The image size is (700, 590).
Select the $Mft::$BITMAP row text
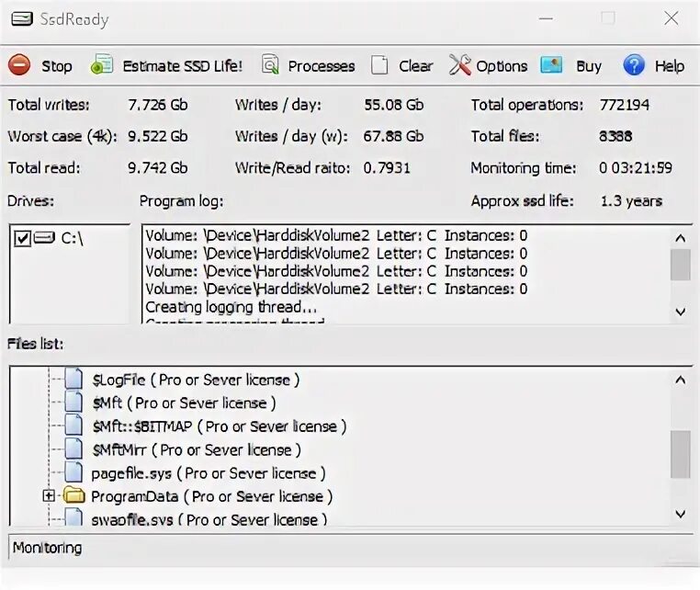pyautogui.click(x=220, y=426)
